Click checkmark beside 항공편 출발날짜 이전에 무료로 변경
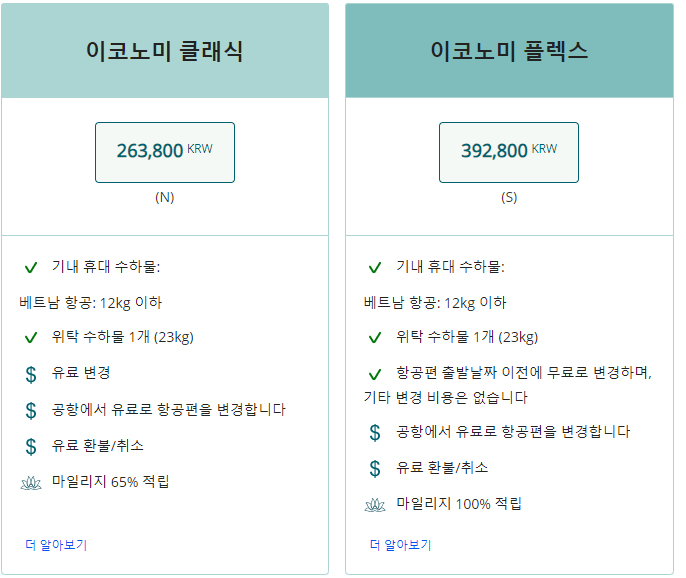The image size is (686, 578). tap(375, 374)
